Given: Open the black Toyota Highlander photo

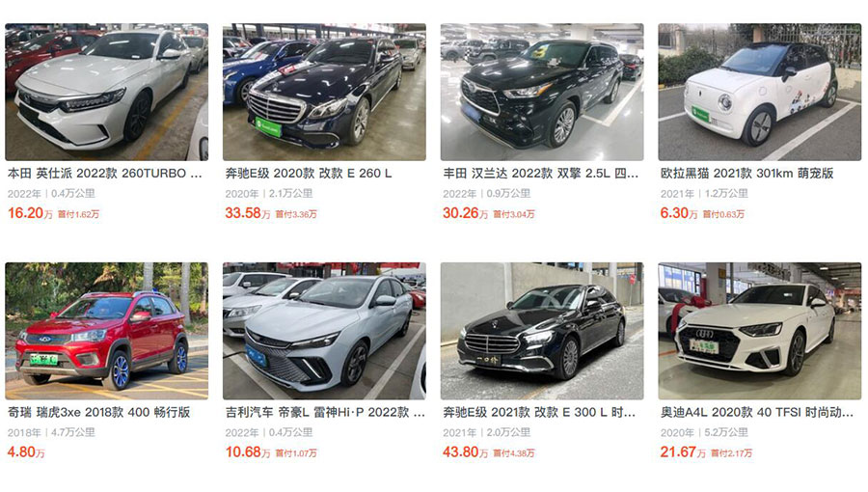Looking at the screenshot, I should 542,92.
